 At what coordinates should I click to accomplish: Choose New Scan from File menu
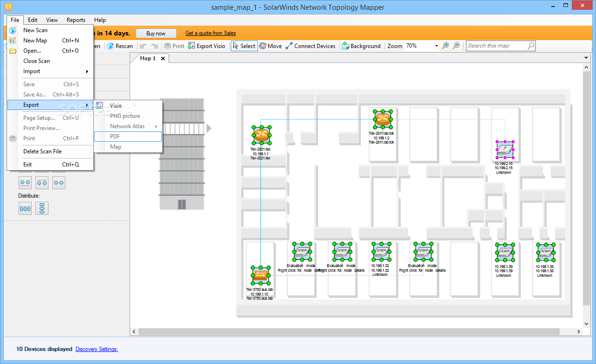tap(50, 30)
